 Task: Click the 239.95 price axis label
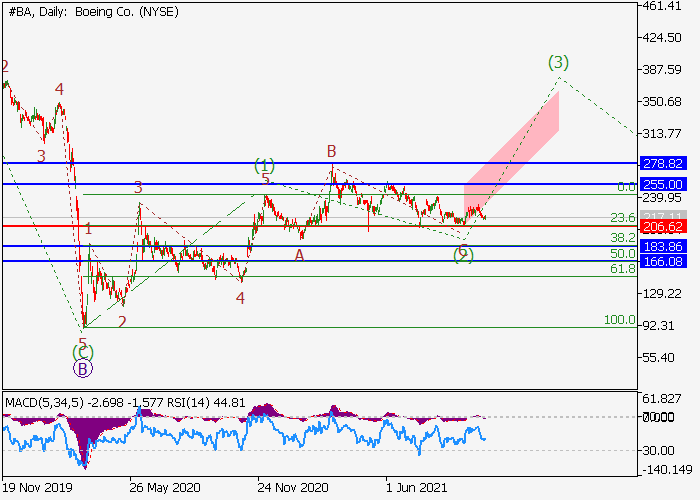[x=662, y=197]
